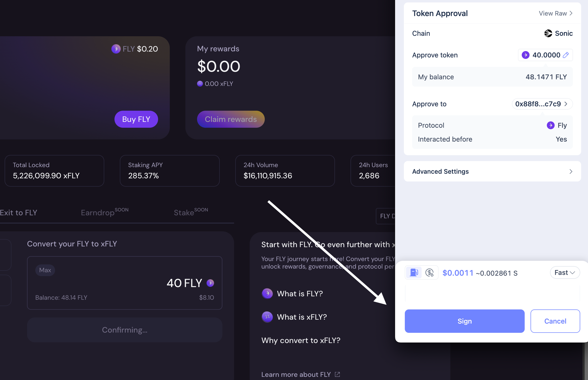
Task: Click the FLY token icon beside 40 FLY
Action: point(210,283)
